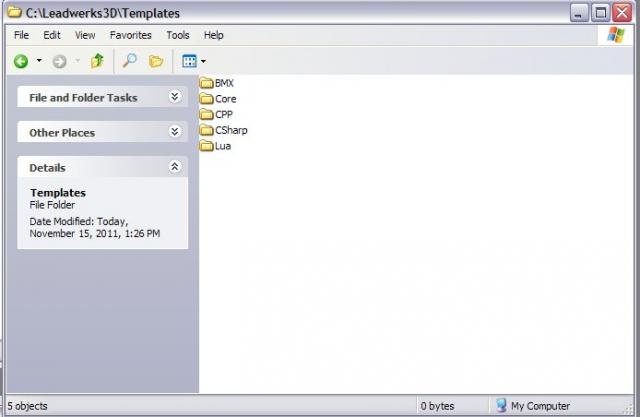Open the Tools menu
The width and height of the screenshot is (640, 417).
[178, 35]
